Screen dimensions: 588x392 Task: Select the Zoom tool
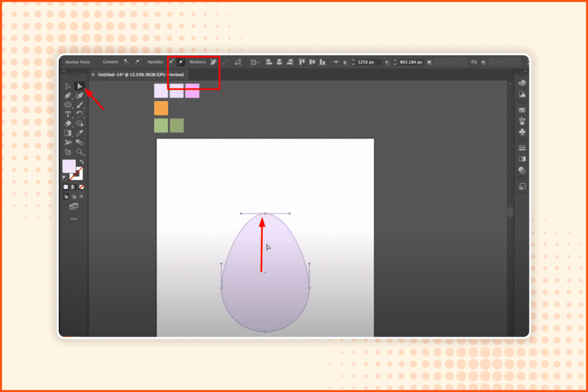[81, 151]
